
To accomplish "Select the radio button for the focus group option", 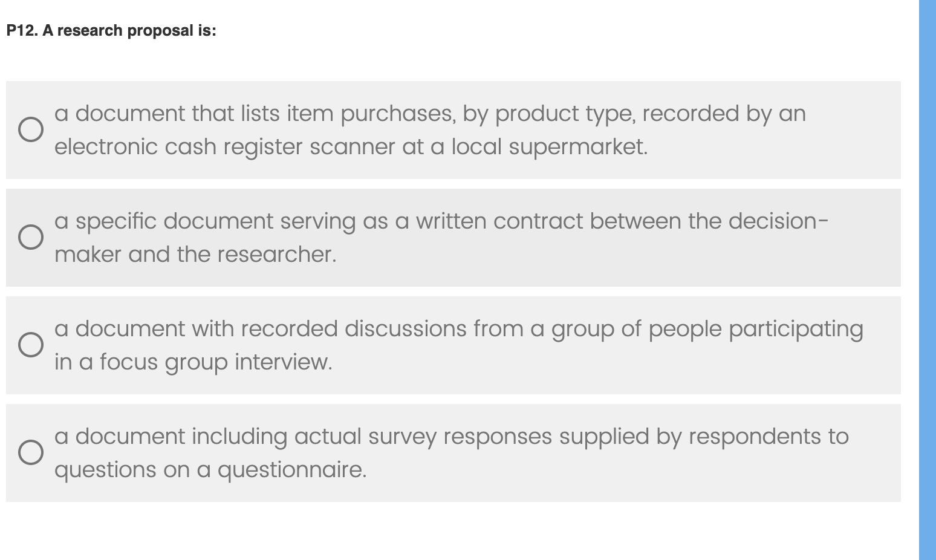I will [x=31, y=345].
